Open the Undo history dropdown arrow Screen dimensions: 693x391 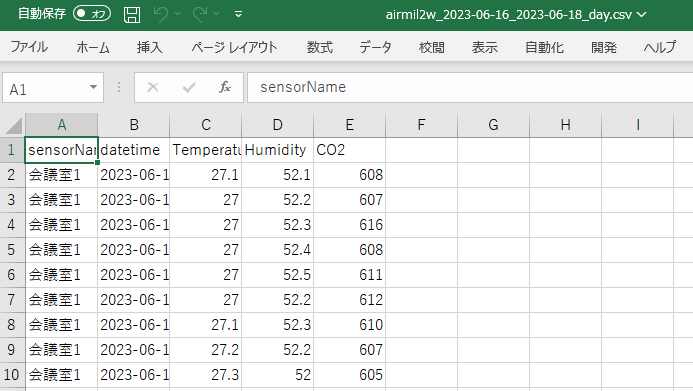(177, 14)
